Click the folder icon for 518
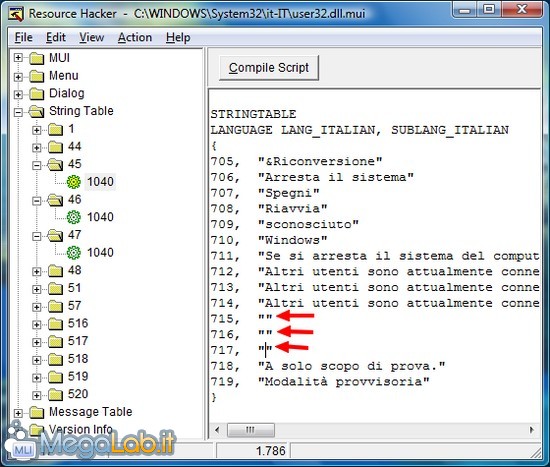The image size is (550, 467). (x=55, y=359)
